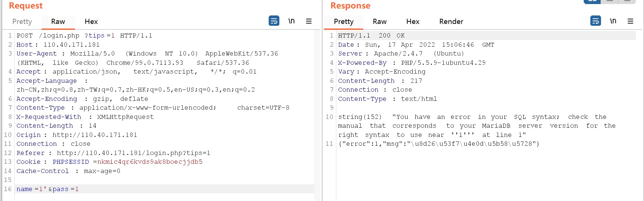
Task: Select the Request Raw tab
Action: [58, 21]
